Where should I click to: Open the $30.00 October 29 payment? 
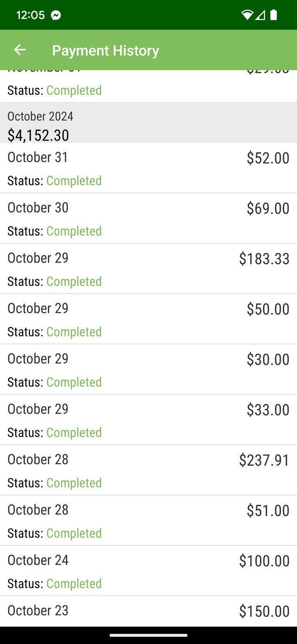point(148,369)
